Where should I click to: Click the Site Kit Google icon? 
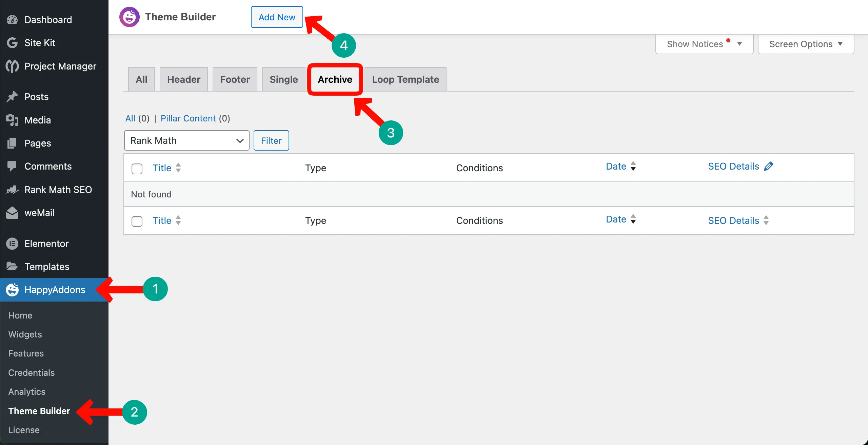pos(12,43)
